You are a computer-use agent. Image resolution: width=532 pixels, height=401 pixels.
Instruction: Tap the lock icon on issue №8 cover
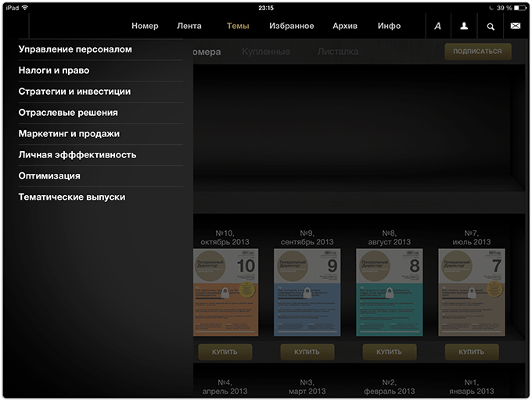(x=390, y=292)
